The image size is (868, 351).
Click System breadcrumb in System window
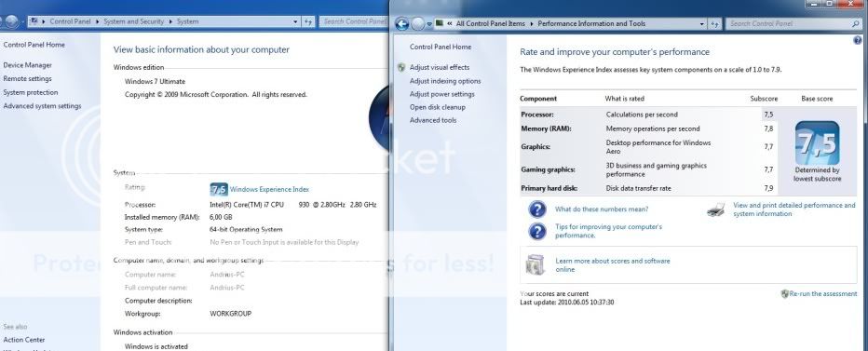(x=187, y=21)
